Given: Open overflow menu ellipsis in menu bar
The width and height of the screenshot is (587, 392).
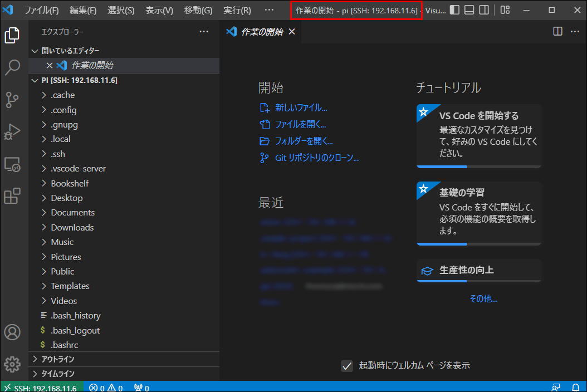Looking at the screenshot, I should [x=269, y=10].
